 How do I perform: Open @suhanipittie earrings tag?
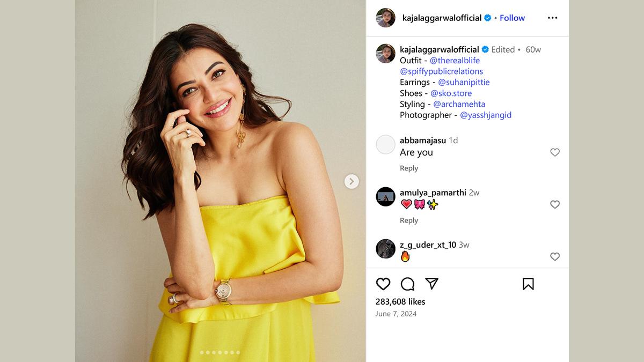click(464, 82)
